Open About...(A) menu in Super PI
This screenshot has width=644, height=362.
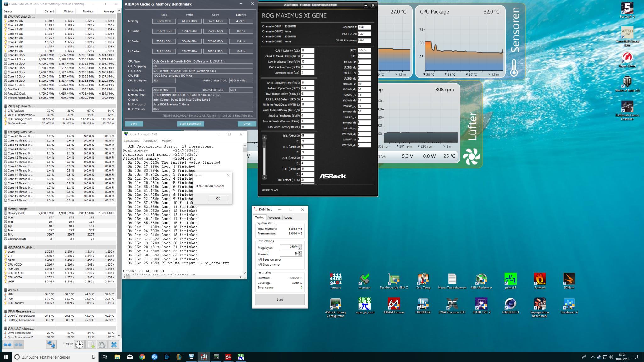click(151, 140)
